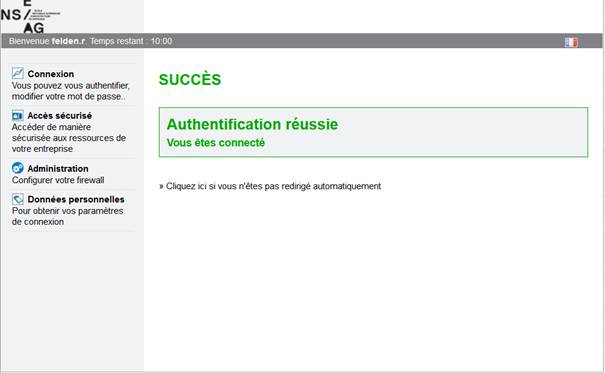Click the SUCCÈS heading
Viewport: 605px width, 373px height.
[x=190, y=79]
